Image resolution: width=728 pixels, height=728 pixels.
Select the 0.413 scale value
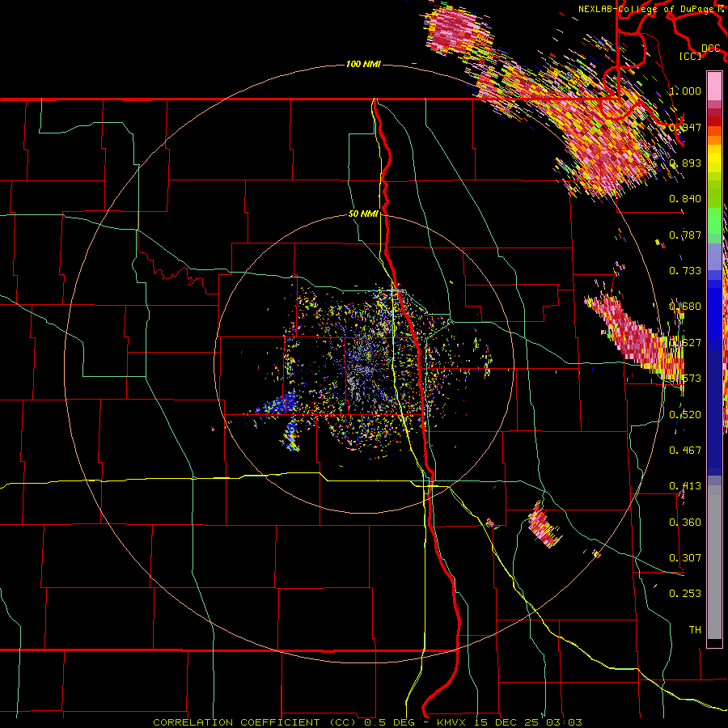(x=685, y=486)
